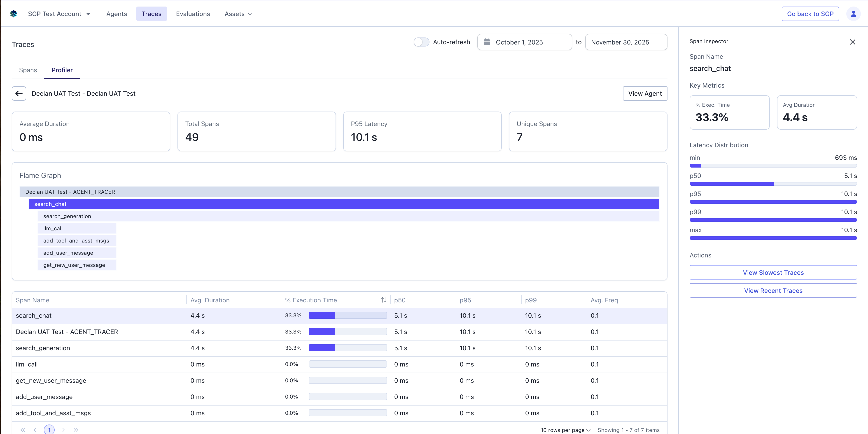Jump to the first page with double chevron

(23, 430)
